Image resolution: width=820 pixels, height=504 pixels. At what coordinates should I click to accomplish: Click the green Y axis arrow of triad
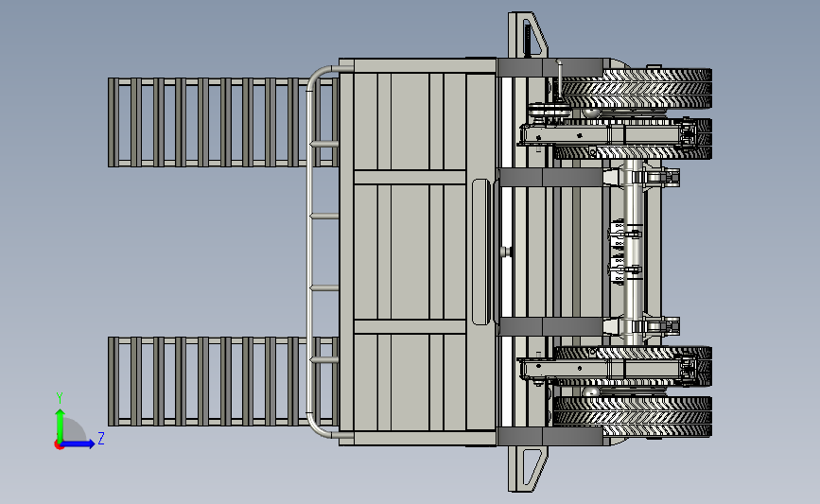point(60,425)
